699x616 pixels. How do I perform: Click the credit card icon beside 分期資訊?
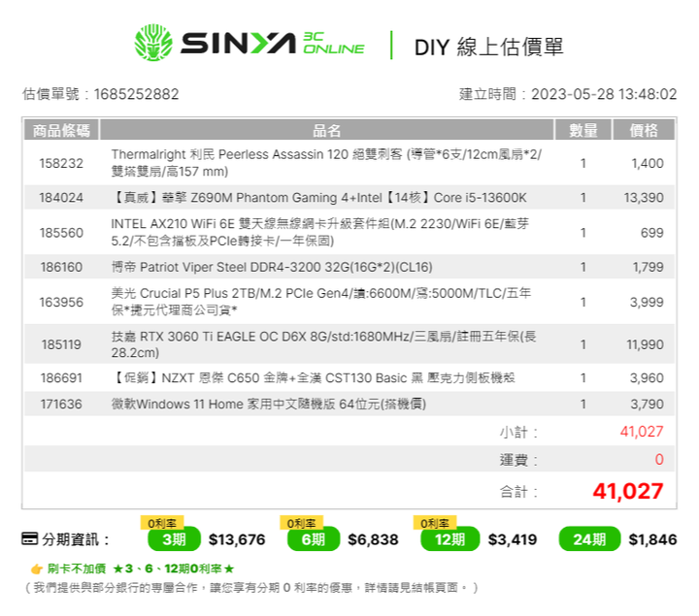tap(29, 538)
